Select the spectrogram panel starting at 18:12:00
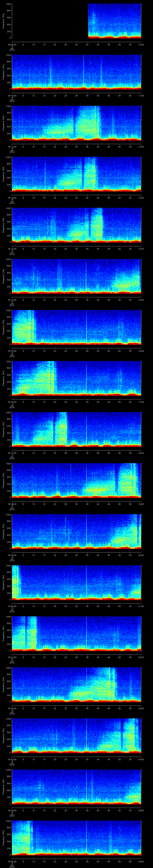Viewport: 153px width, 868px height. click(77, 174)
